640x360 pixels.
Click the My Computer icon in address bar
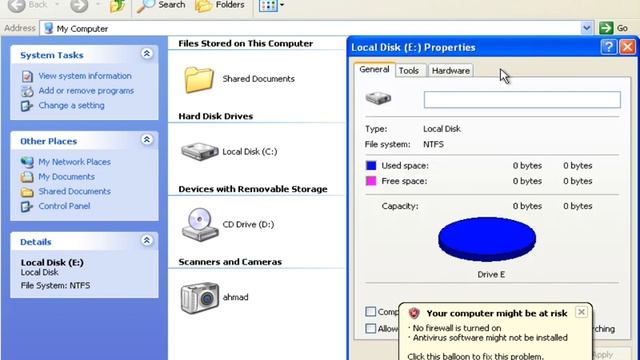pyautogui.click(x=48, y=28)
